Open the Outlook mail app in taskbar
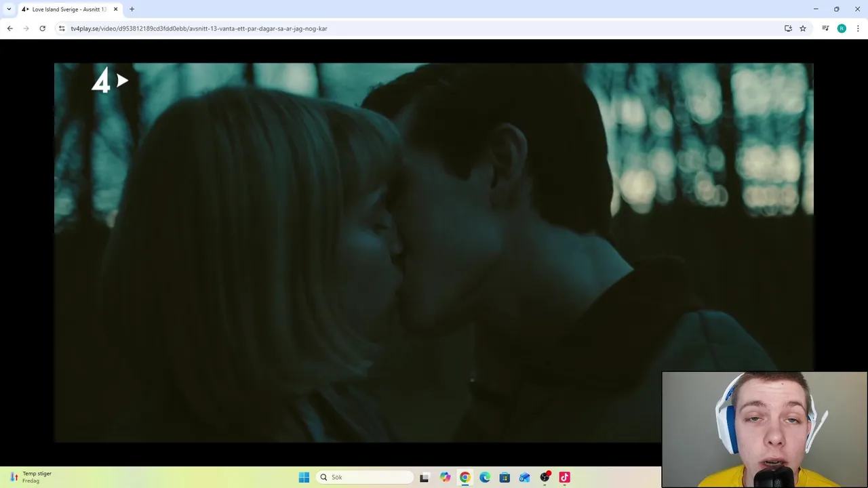The image size is (868, 488). point(525,477)
